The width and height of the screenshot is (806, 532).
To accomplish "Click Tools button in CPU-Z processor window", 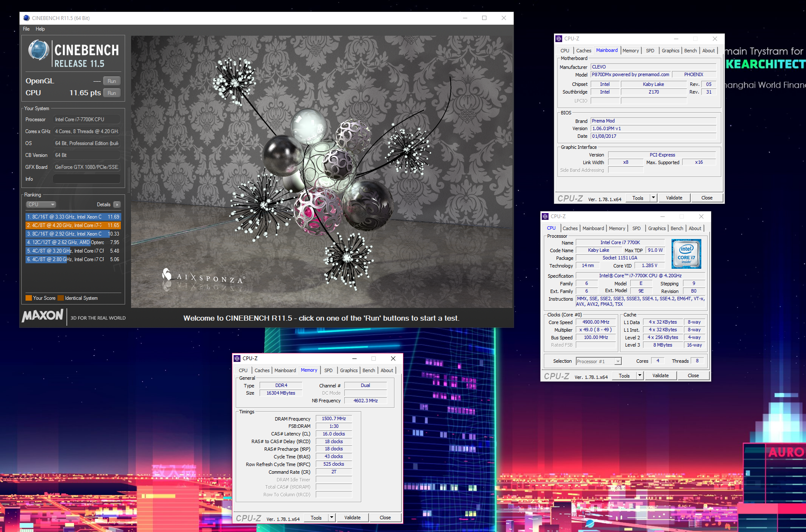I will click(624, 376).
